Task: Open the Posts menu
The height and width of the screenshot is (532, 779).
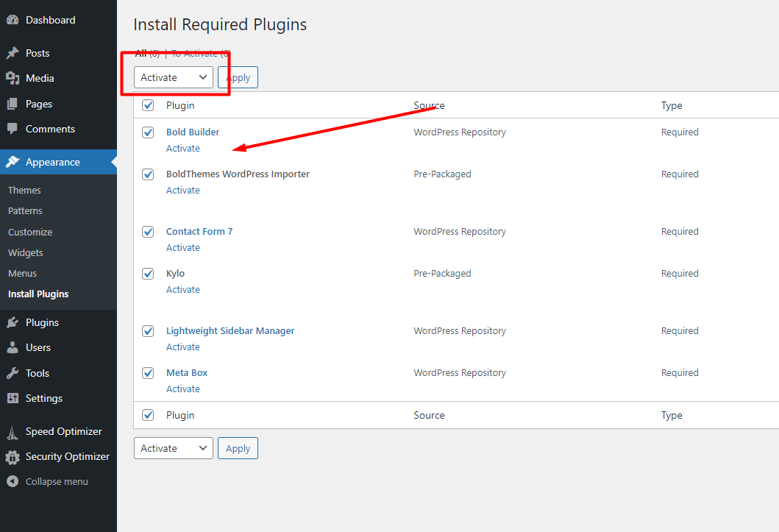Action: pyautogui.click(x=38, y=53)
